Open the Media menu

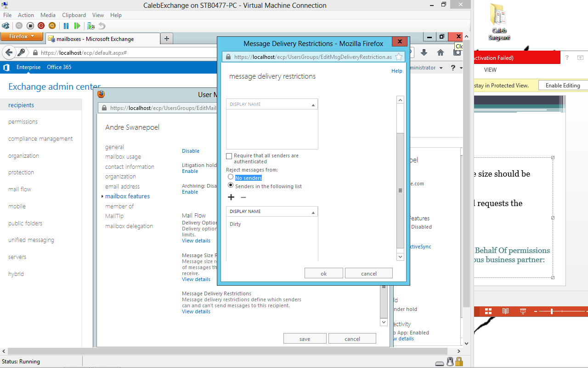48,15
